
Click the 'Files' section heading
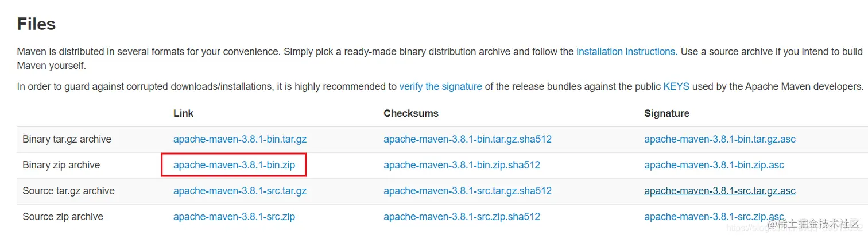pyautogui.click(x=36, y=24)
